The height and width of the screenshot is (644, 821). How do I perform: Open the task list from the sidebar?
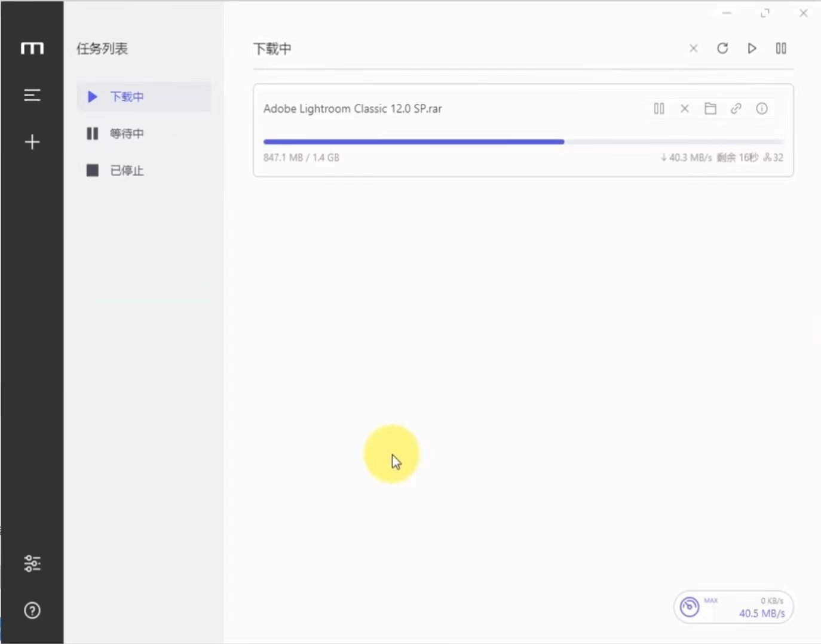coord(32,95)
